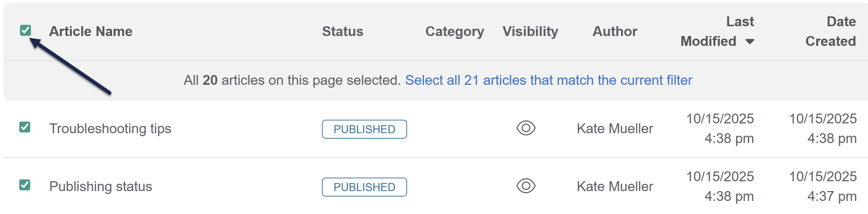Image resolution: width=868 pixels, height=214 pixels.
Task: Uncheck the select-all articles header checkbox
Action: 25,30
